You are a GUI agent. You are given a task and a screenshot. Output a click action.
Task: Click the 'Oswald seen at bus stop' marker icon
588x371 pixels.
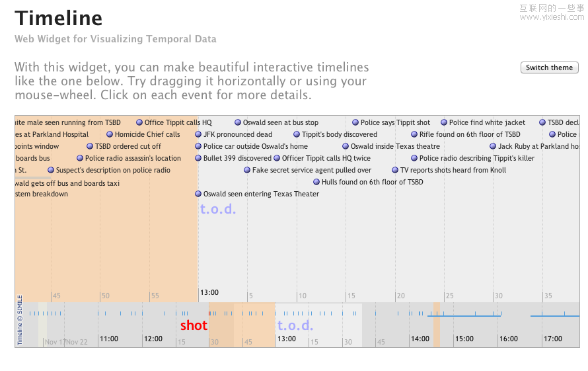[x=238, y=122]
